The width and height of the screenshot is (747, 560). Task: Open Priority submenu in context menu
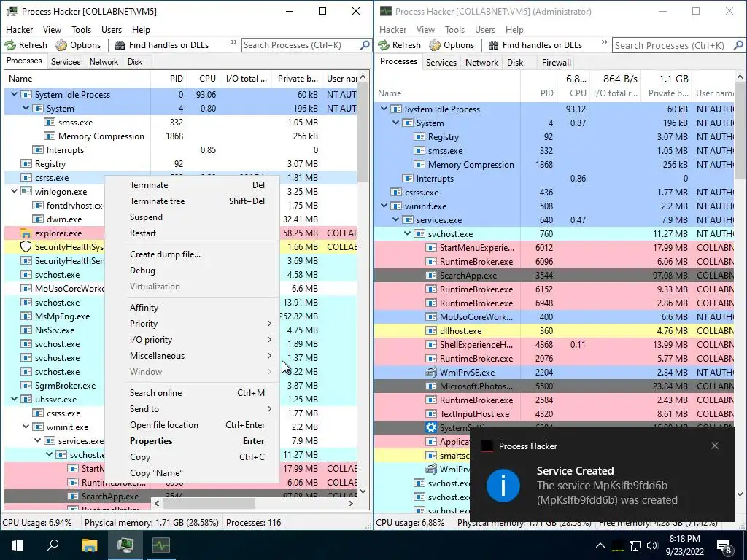pos(192,323)
